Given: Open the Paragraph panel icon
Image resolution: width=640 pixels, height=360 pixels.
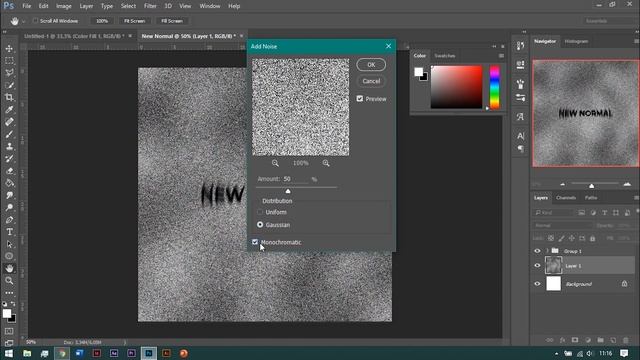Looking at the screenshot, I should [x=520, y=149].
